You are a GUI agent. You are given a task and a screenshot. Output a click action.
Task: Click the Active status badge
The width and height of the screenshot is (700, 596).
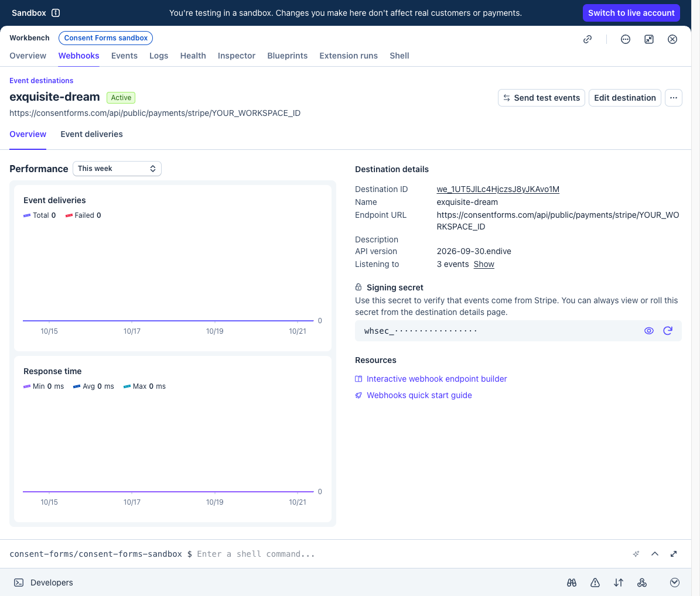(x=121, y=98)
